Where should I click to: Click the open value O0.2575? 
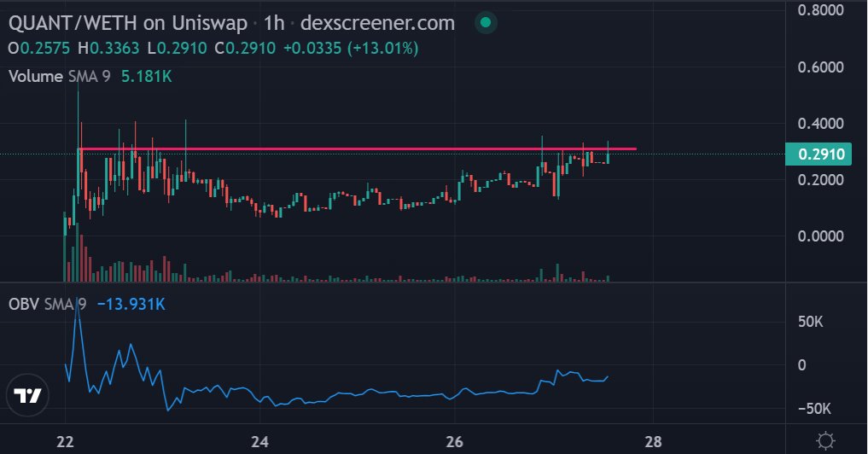(38, 49)
